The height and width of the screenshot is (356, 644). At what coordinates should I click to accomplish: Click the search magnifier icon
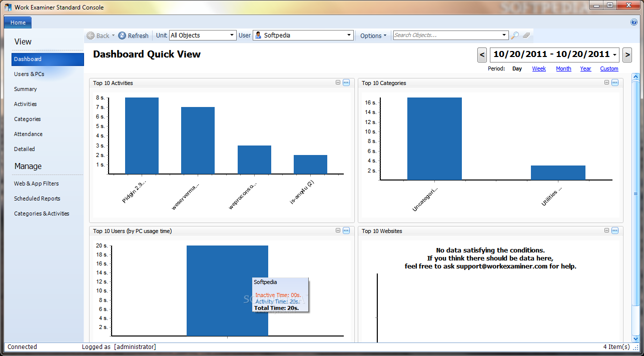tap(515, 35)
